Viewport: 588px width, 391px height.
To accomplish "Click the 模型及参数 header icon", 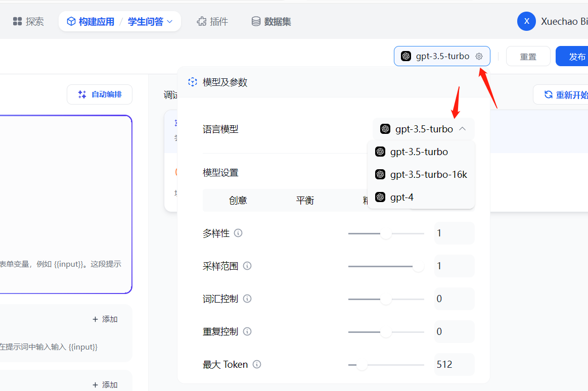I will [192, 82].
